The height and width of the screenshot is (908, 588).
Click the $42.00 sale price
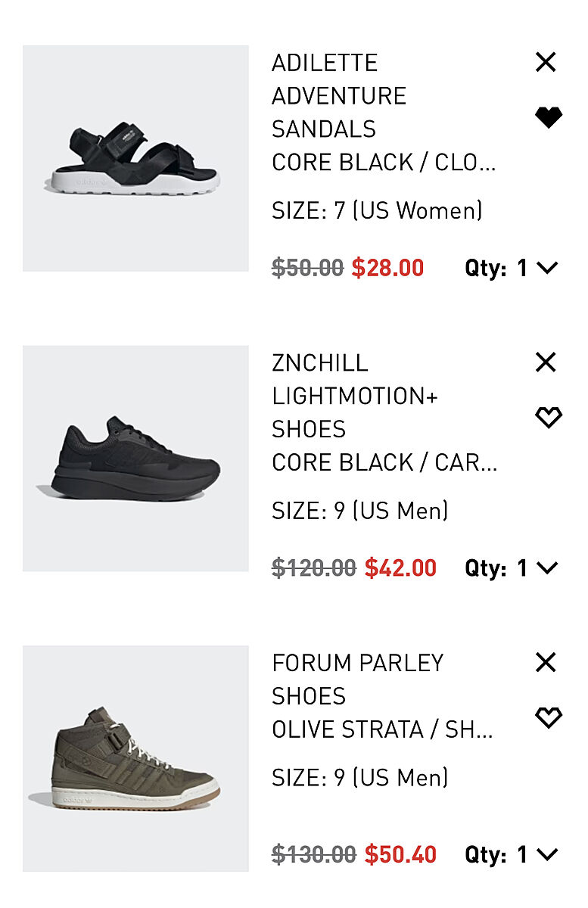400,568
